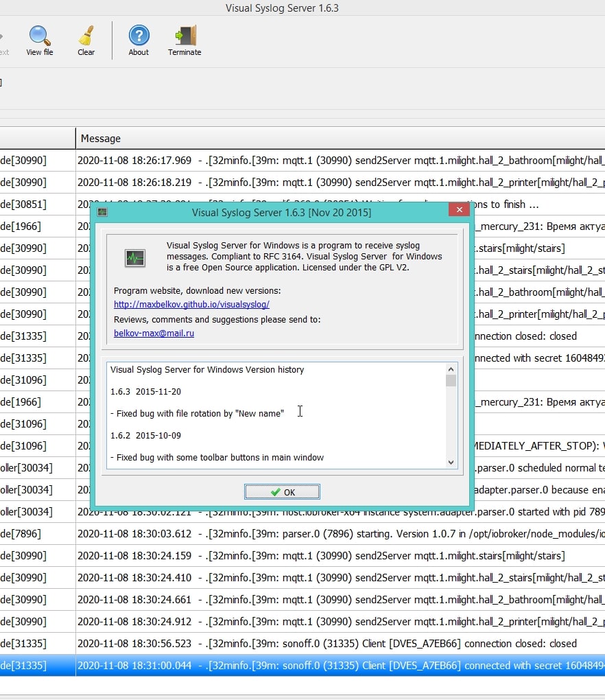Click the syslog monitor icon in dialog
Viewport: 605px width, 700px height.
[x=134, y=257]
